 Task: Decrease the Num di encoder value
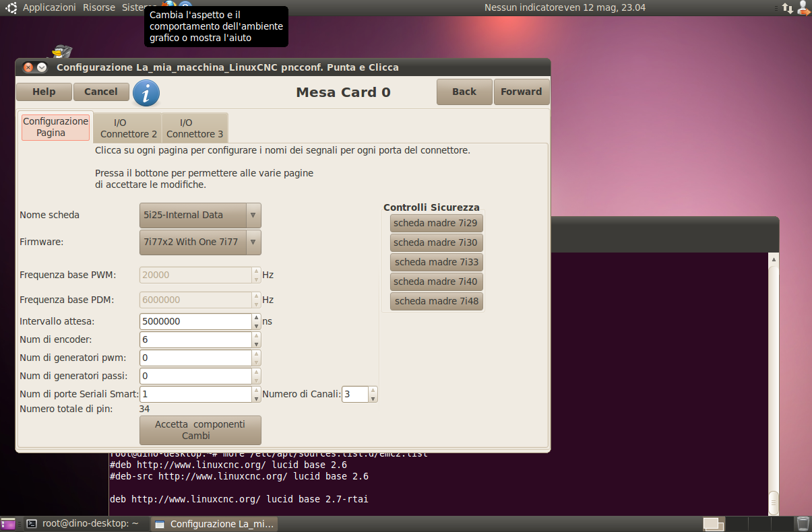click(x=257, y=344)
